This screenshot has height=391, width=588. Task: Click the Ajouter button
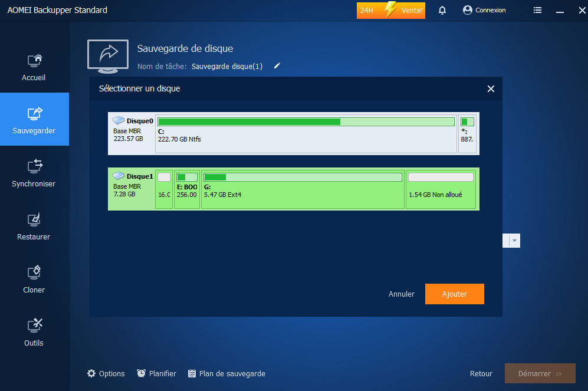pos(455,294)
